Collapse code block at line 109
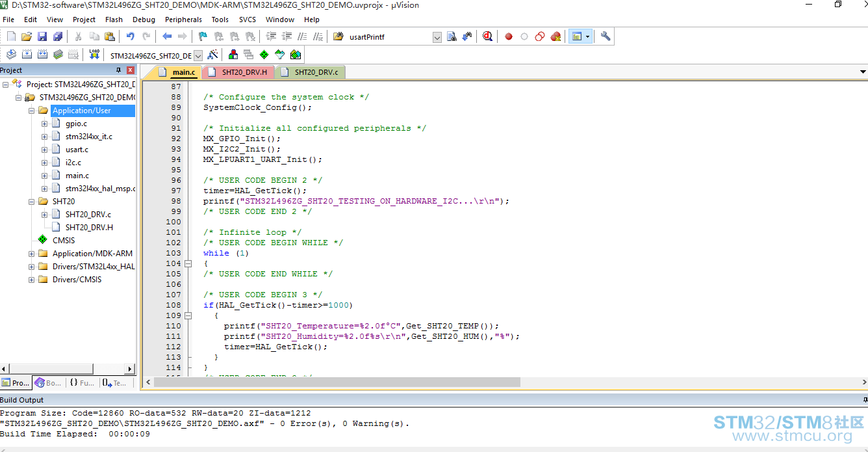 [x=188, y=315]
